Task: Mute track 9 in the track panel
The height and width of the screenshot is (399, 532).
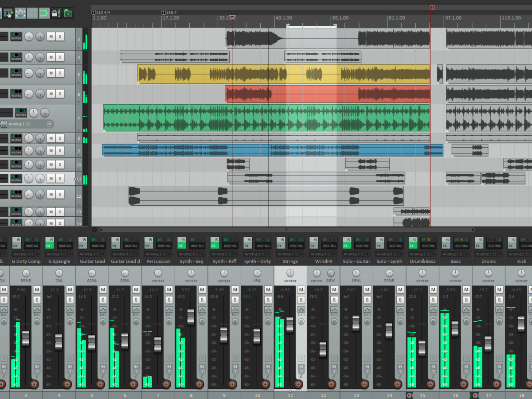Action: (51, 151)
